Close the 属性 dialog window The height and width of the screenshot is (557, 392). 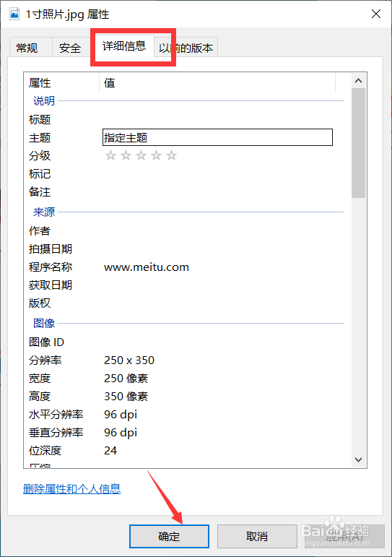[x=376, y=14]
